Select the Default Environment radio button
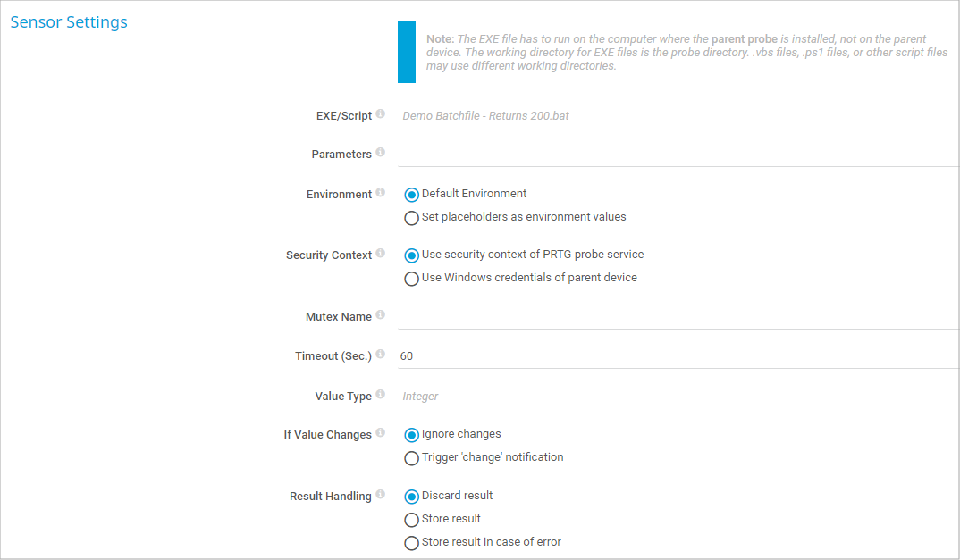This screenshot has width=960, height=560. point(412,195)
